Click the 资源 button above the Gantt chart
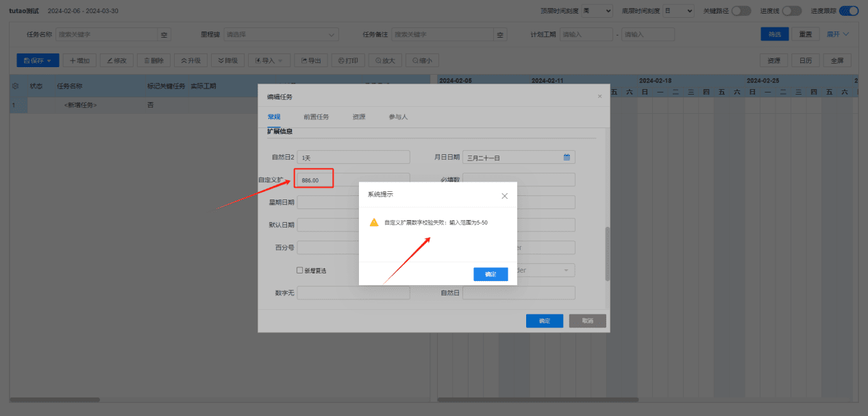Viewport: 868px width, 416px height. [x=774, y=60]
